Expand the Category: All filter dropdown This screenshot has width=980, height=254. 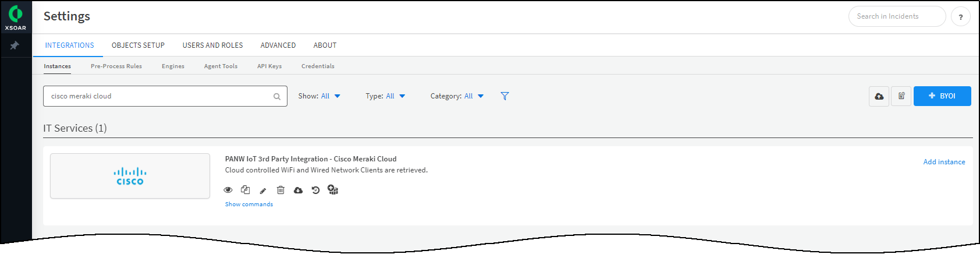[x=457, y=96]
